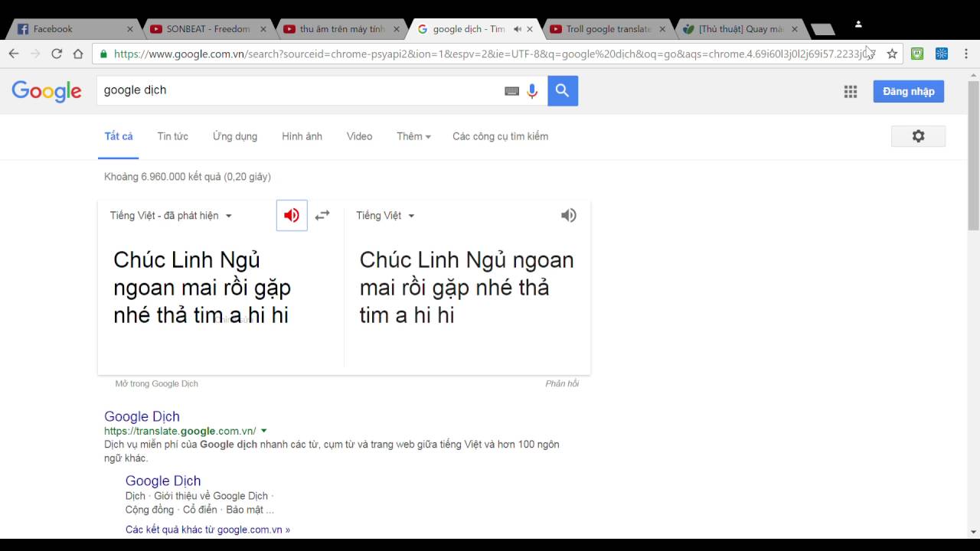
Task: Click the Dịch sitelink under Google Dịch
Action: coord(135,496)
